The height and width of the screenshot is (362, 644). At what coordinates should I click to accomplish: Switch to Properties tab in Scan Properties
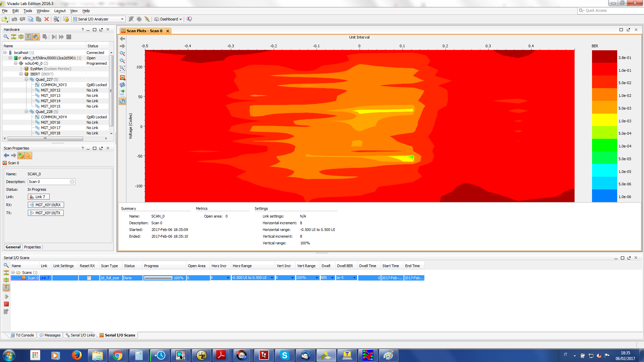(33, 247)
